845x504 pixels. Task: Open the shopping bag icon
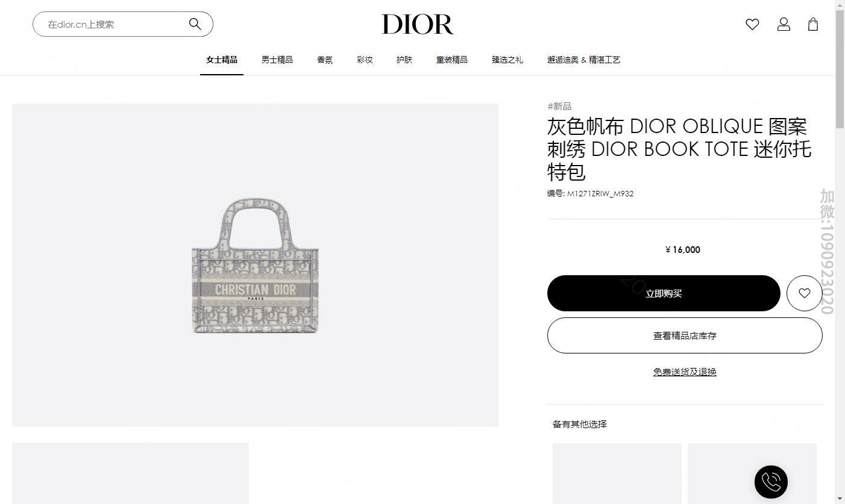(813, 24)
